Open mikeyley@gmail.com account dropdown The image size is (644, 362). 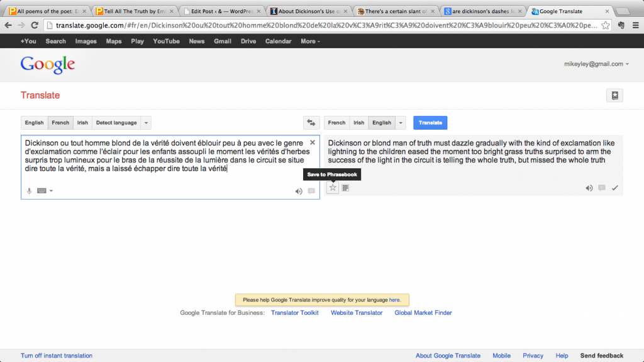click(596, 64)
